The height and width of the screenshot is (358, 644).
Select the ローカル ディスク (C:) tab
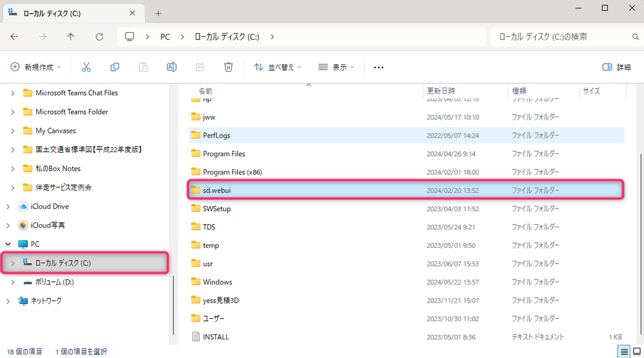tap(74, 14)
